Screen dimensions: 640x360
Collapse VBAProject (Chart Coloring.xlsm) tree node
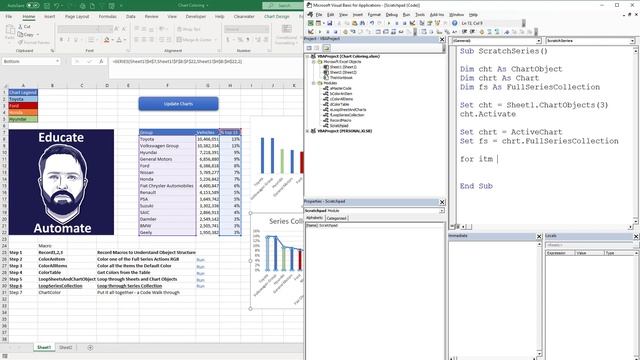[307, 56]
